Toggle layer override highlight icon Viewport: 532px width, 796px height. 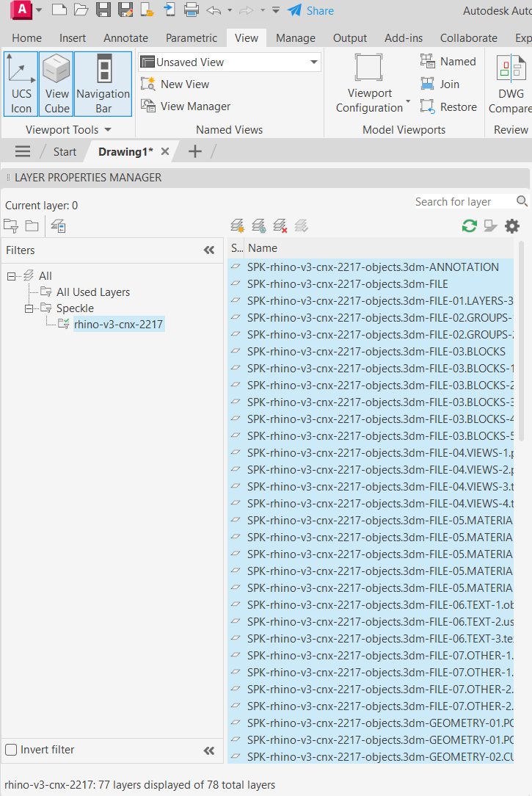(490, 226)
